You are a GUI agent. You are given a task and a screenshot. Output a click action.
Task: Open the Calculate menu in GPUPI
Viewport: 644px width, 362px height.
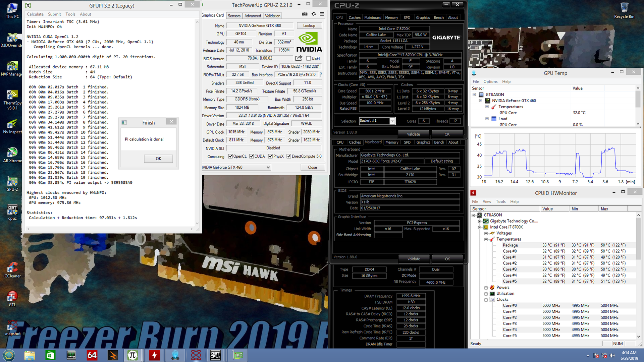coord(35,14)
